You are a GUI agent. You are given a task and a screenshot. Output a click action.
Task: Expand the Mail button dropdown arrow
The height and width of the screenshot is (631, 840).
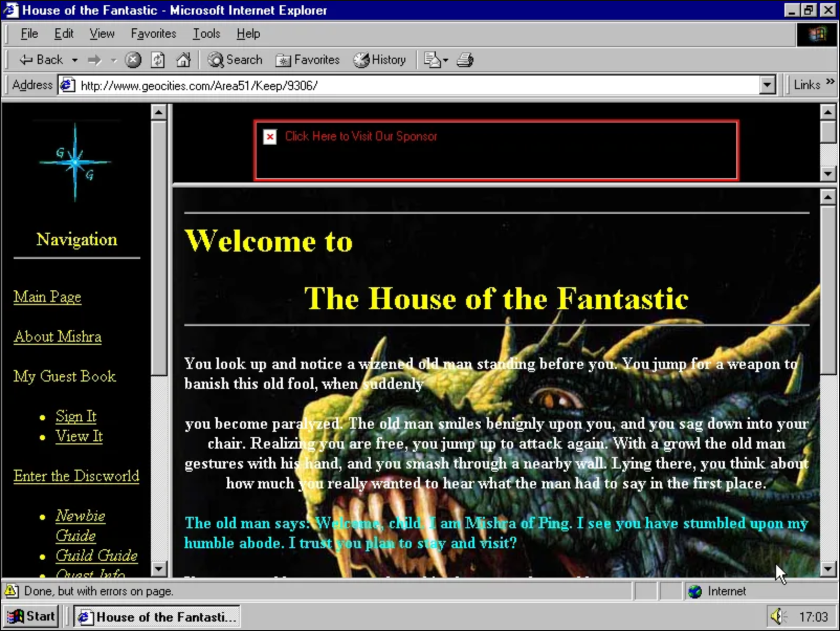click(x=446, y=60)
